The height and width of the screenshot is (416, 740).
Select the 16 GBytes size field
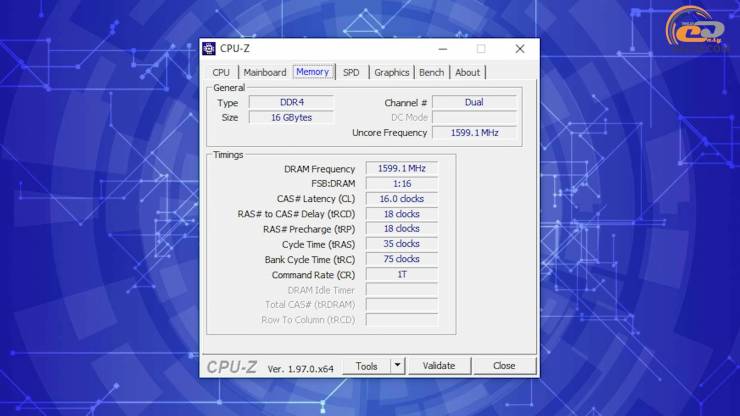point(292,118)
